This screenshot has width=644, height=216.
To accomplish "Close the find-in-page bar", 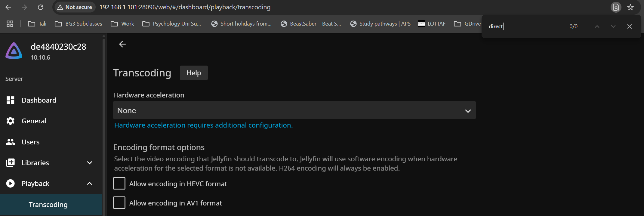I will (x=629, y=26).
